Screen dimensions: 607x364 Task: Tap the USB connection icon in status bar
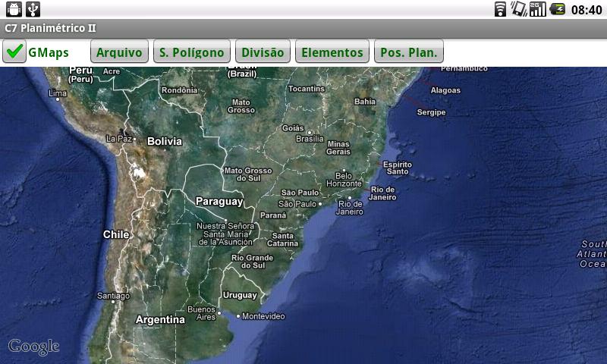(33, 9)
